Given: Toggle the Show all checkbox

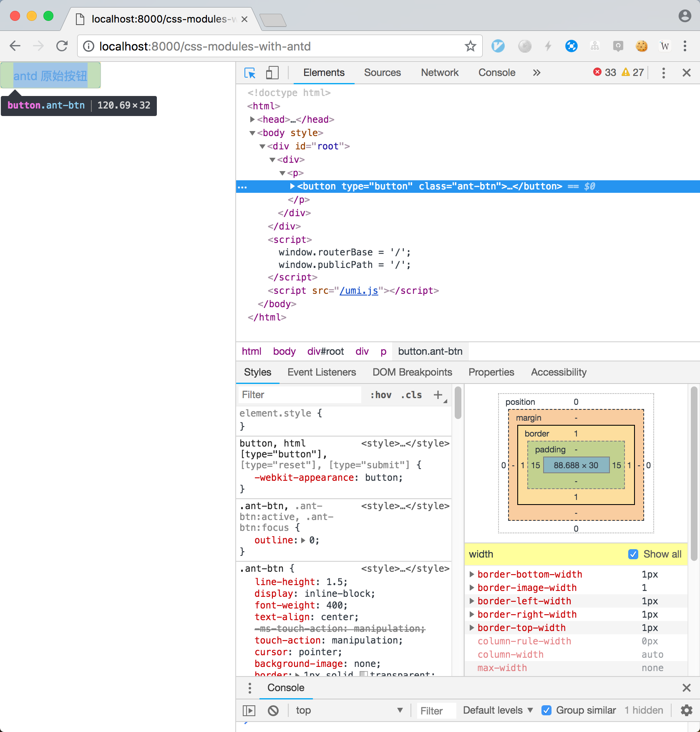Looking at the screenshot, I should (633, 554).
